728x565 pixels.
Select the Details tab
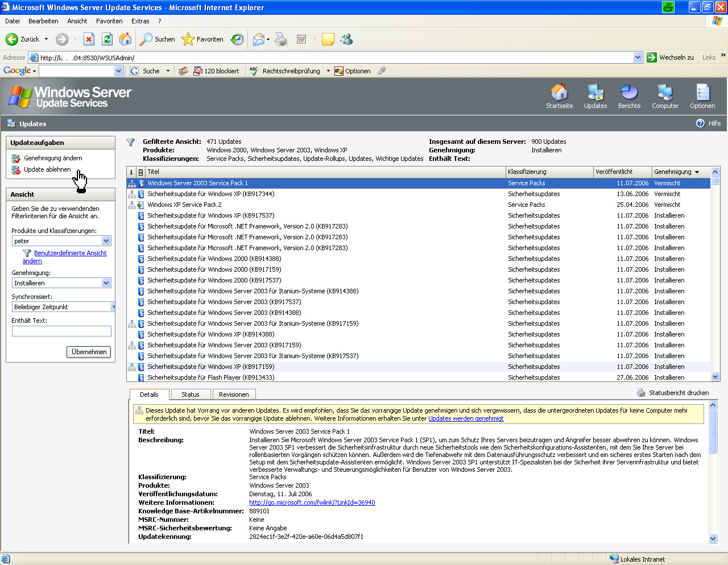point(149,394)
